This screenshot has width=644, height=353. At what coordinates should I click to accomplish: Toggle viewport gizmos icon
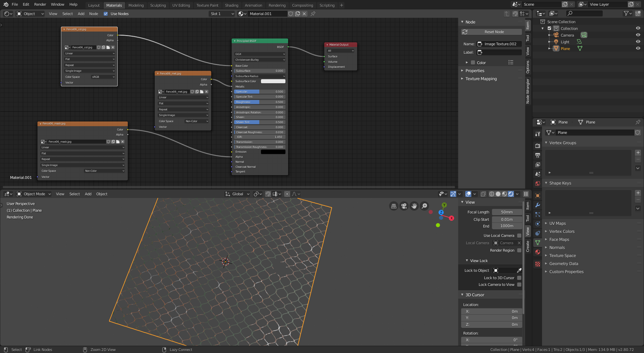tap(453, 194)
